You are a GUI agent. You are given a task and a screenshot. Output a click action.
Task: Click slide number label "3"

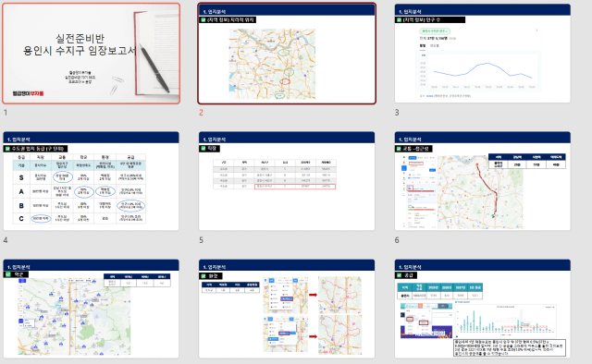point(397,113)
